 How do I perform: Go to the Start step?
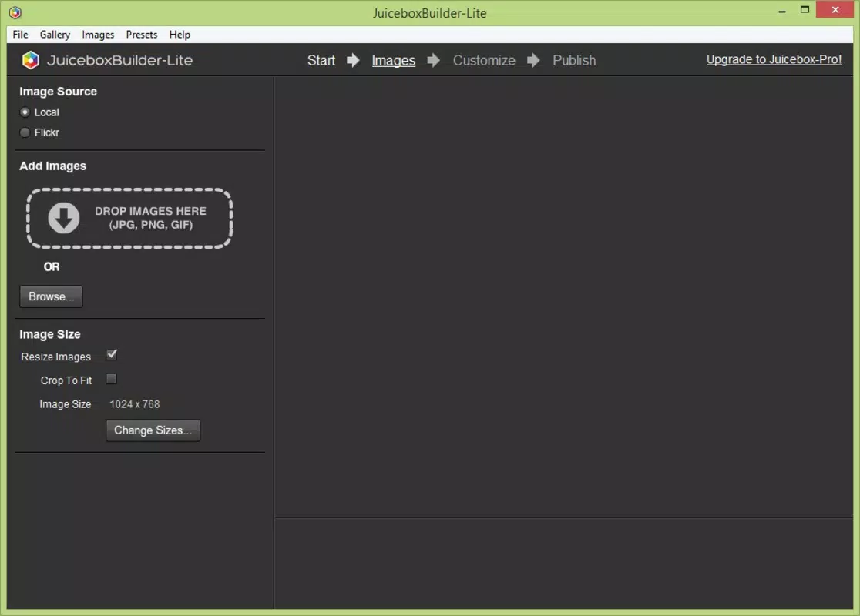(x=321, y=60)
